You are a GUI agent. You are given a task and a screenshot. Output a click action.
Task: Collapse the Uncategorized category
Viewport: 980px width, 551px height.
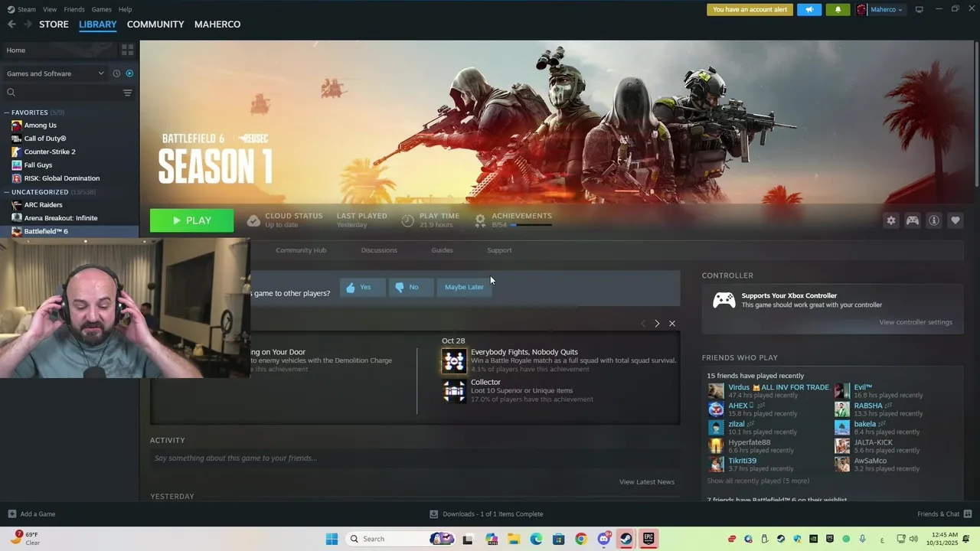coord(6,192)
